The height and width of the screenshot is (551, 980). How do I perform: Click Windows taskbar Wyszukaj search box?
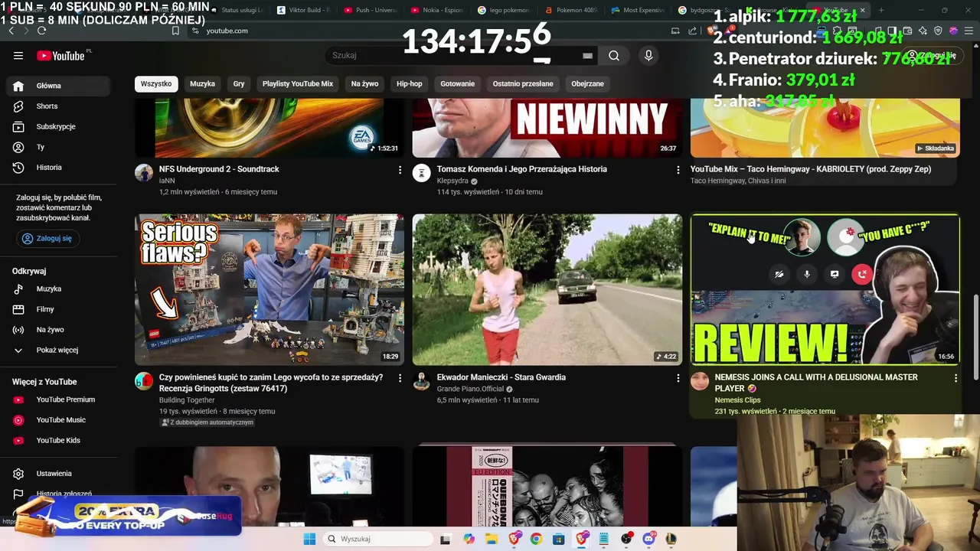[x=377, y=539]
